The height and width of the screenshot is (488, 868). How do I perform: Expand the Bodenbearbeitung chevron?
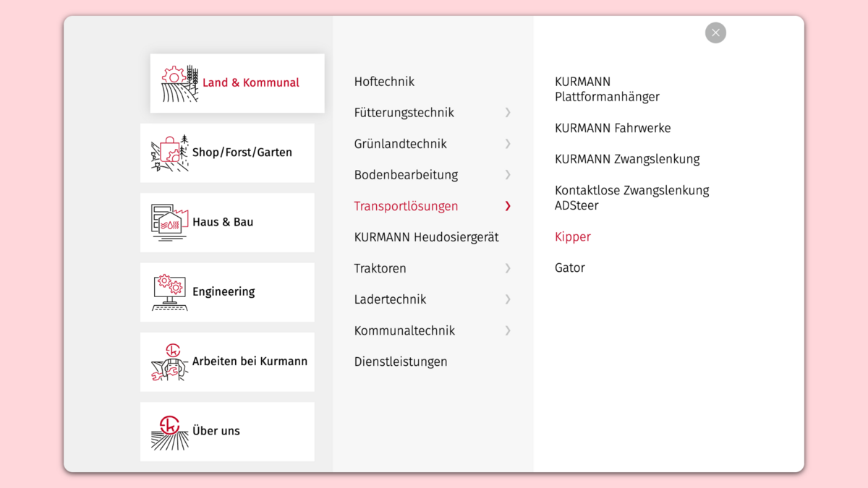point(508,175)
